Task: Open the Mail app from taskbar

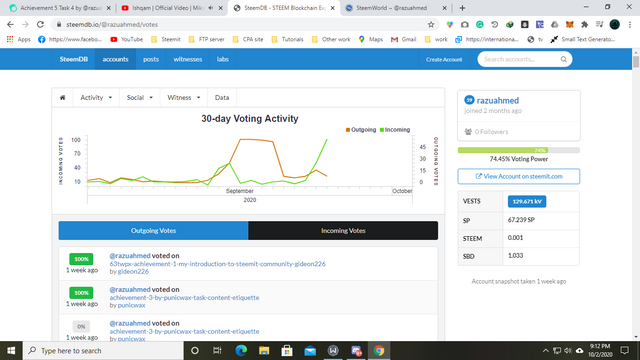Action: coord(310,351)
